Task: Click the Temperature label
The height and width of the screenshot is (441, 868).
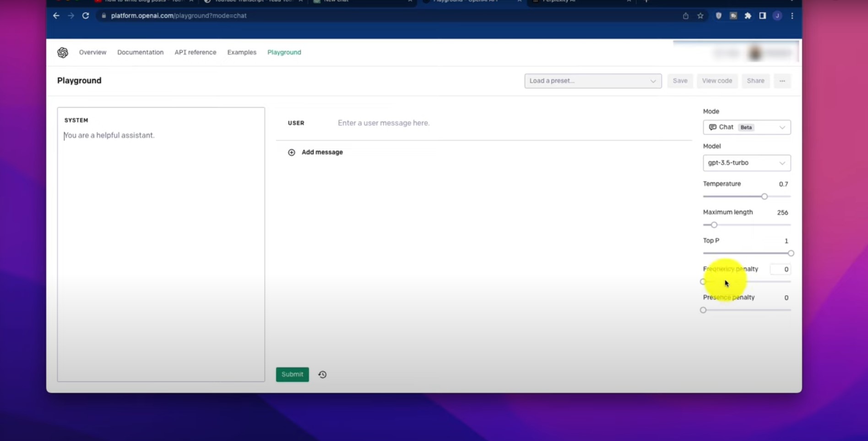Action: [722, 184]
